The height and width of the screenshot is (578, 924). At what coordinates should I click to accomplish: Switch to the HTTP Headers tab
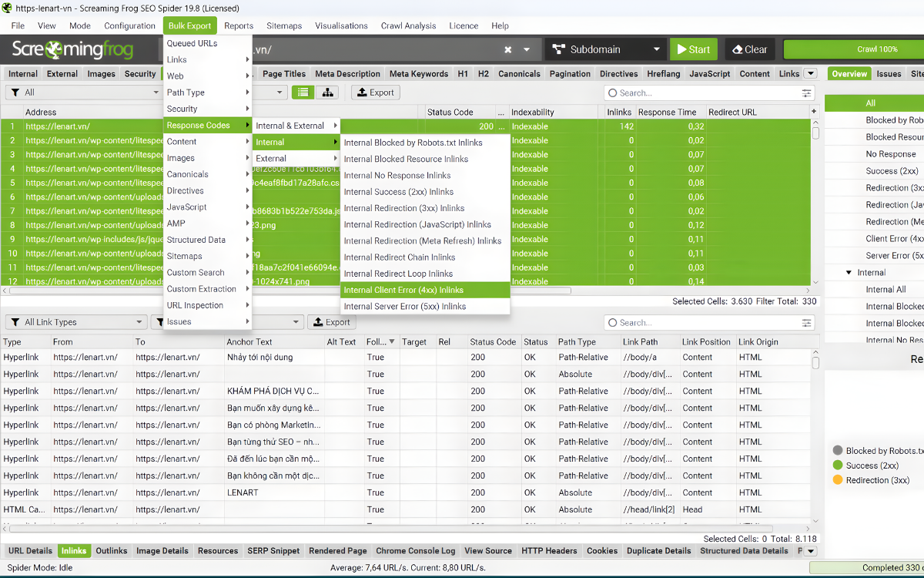pos(549,551)
